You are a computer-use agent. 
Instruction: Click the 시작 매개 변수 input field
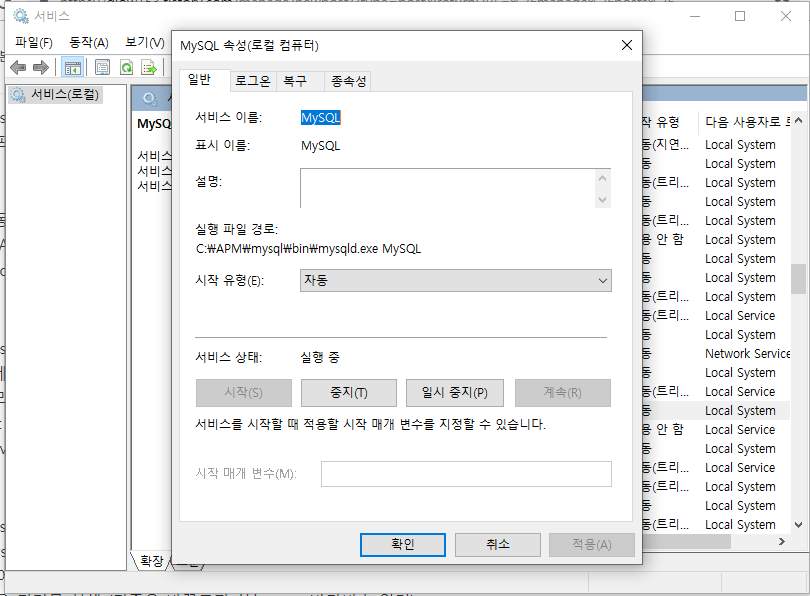coord(466,474)
